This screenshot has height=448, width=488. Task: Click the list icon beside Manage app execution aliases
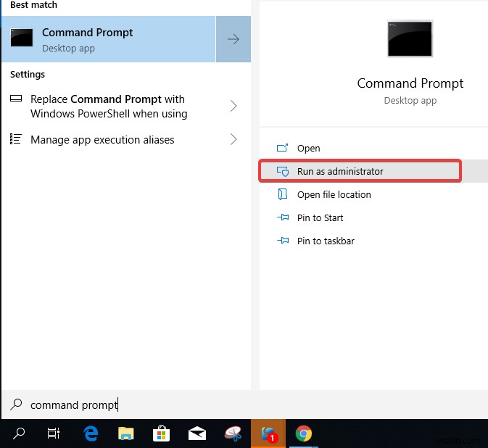[x=15, y=138]
